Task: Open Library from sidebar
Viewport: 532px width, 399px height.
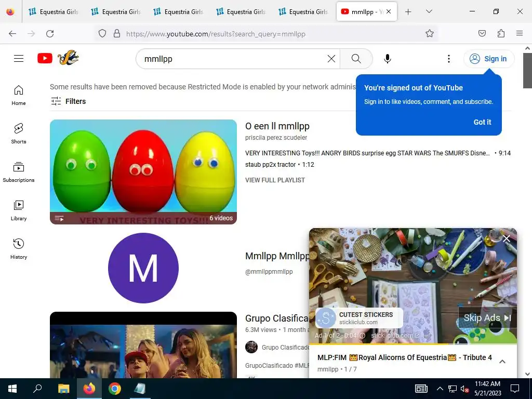Action: pos(19,211)
